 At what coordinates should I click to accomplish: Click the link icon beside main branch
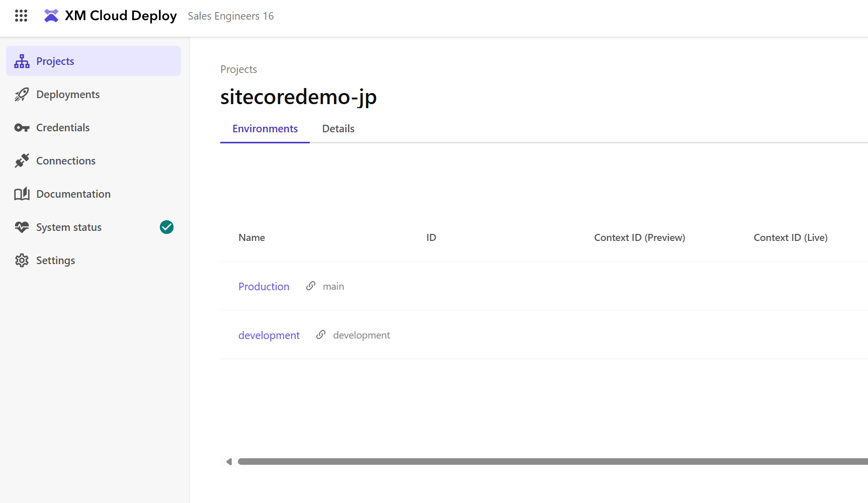click(x=311, y=286)
